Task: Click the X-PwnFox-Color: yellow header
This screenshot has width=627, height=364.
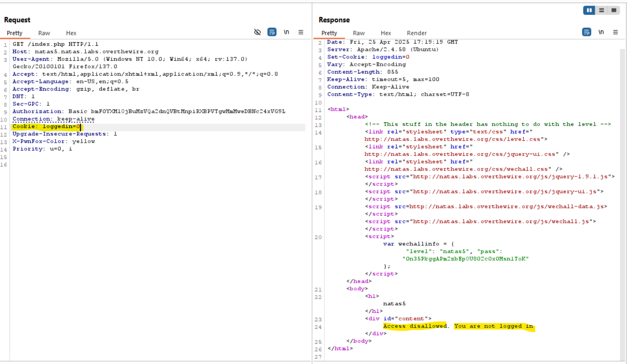Action: pos(54,141)
